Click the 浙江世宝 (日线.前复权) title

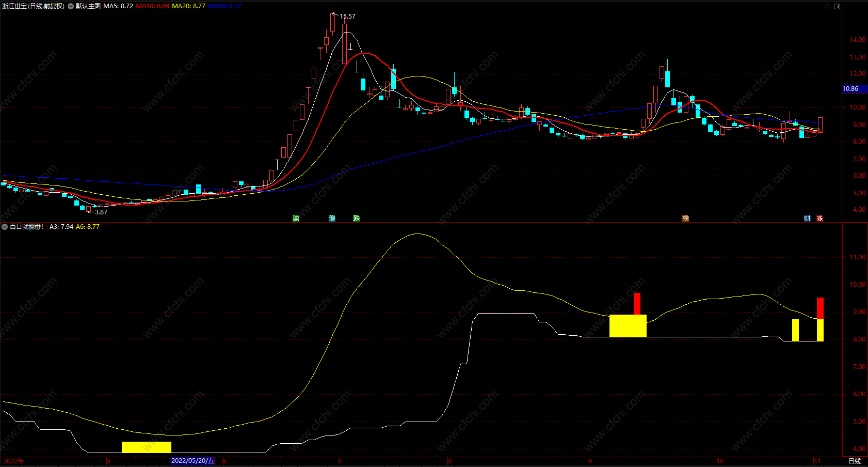[x=34, y=6]
